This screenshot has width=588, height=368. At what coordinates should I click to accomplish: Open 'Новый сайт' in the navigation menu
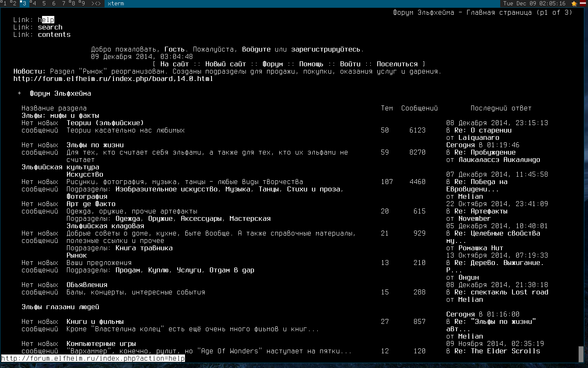pyautogui.click(x=226, y=64)
